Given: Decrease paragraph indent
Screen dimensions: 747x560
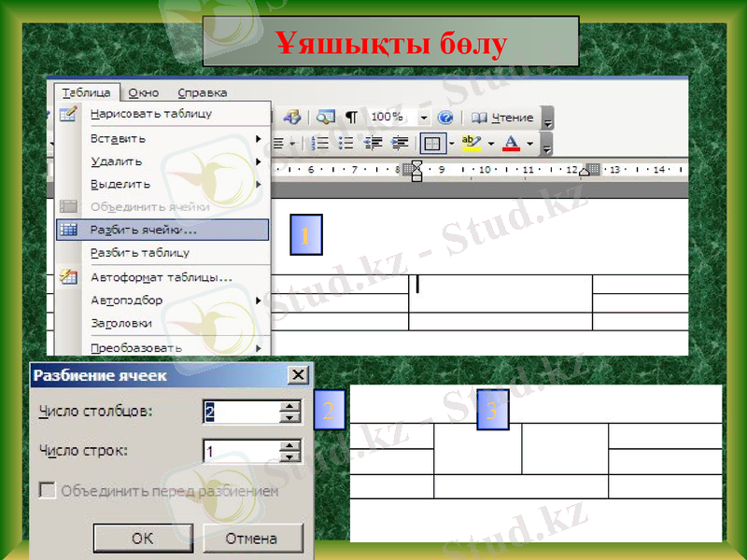Looking at the screenshot, I should pos(372,142).
